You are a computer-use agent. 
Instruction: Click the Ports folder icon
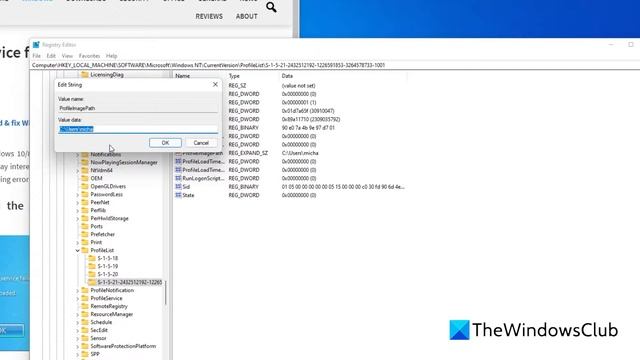coord(85,226)
